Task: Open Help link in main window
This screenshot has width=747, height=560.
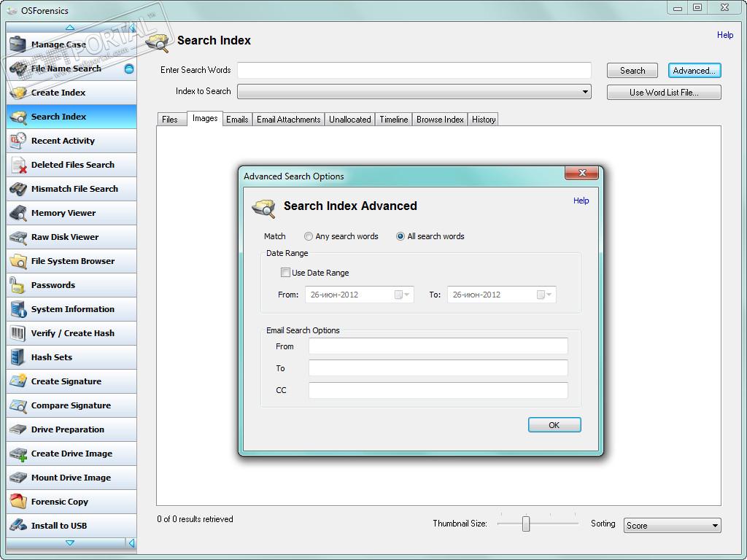Action: [724, 35]
